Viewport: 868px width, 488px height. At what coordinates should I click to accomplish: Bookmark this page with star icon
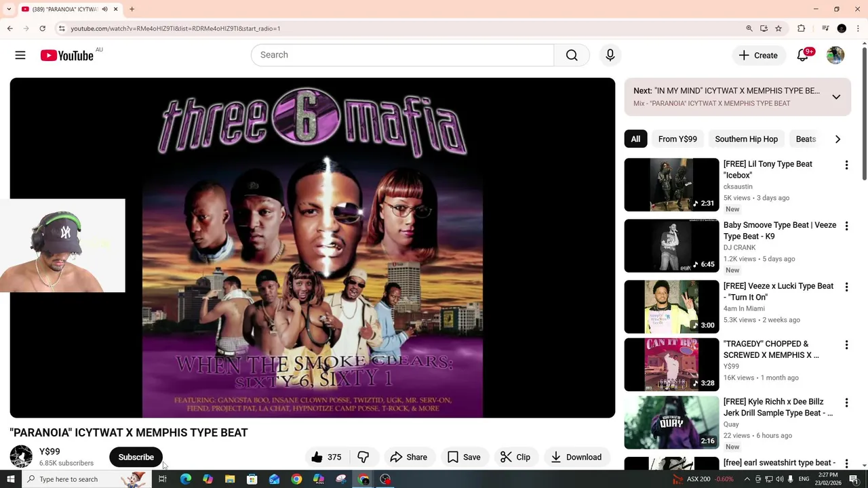tap(778, 28)
